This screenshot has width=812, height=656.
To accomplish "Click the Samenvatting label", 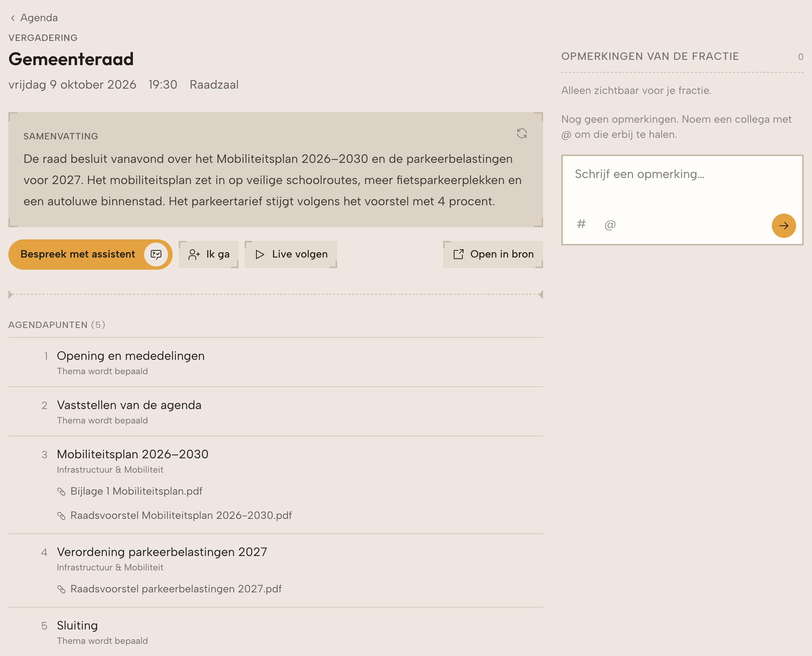I will [x=61, y=136].
